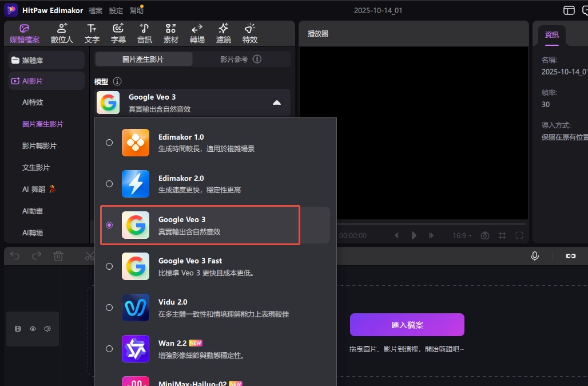Open the 檔案 file menu
The height and width of the screenshot is (386, 588).
click(x=96, y=11)
